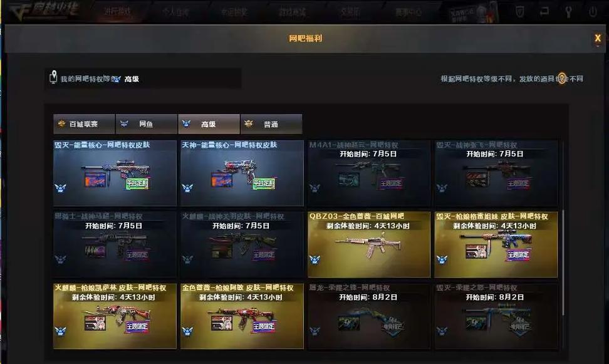Select 毁灭-能量核心 网吧特权皮肤 weapon card
This screenshot has height=364, width=609.
point(115,173)
